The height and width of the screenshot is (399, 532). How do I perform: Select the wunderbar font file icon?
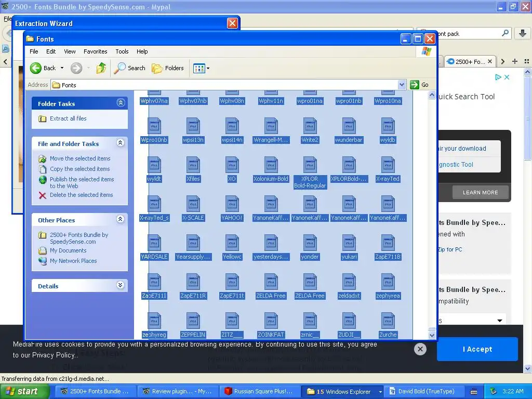pos(349,126)
